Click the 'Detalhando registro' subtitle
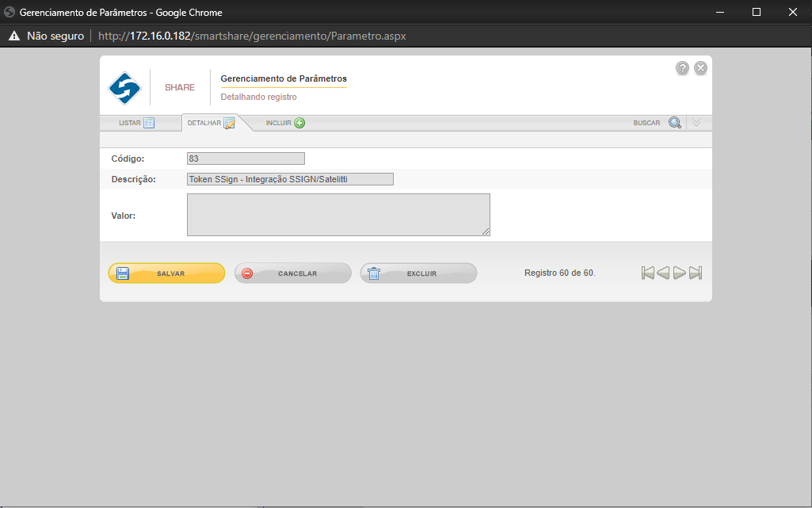The image size is (812, 508). pyautogui.click(x=258, y=97)
